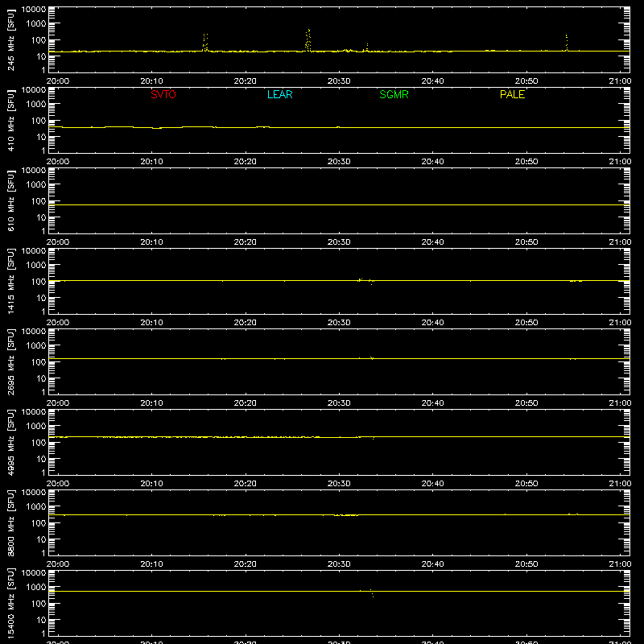Select the 245 MHz [SFU] axis title
644x644 pixels.
point(10,39)
